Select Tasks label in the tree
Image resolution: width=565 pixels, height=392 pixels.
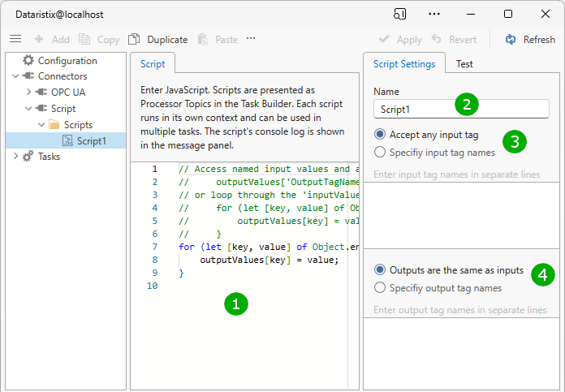tap(49, 157)
